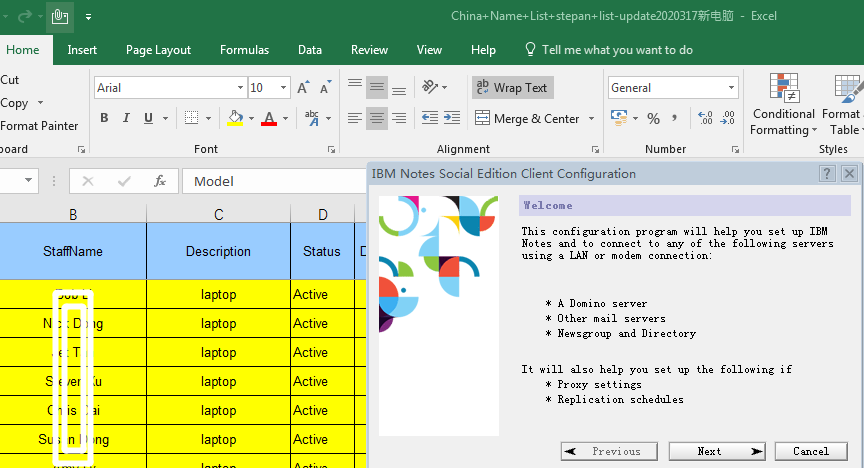Toggle Italic formatting
Image resolution: width=864 pixels, height=468 pixels.
(126, 118)
